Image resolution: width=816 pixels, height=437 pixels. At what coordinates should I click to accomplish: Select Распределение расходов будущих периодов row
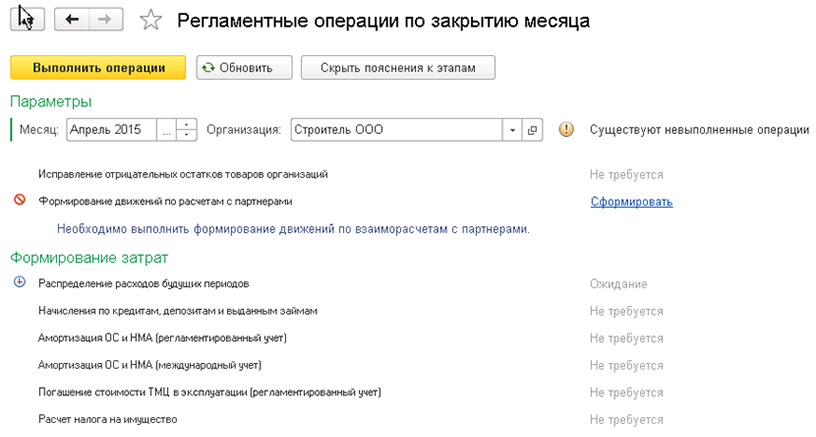(x=144, y=284)
